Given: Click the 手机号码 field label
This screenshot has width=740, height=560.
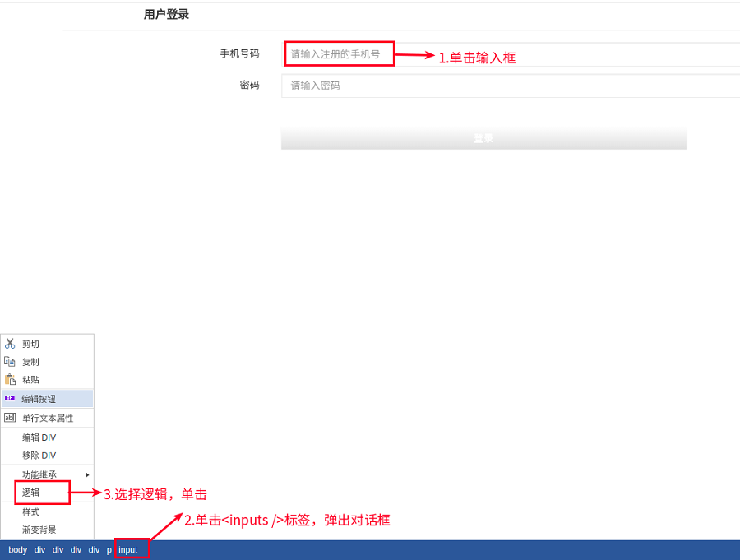Looking at the screenshot, I should 239,53.
